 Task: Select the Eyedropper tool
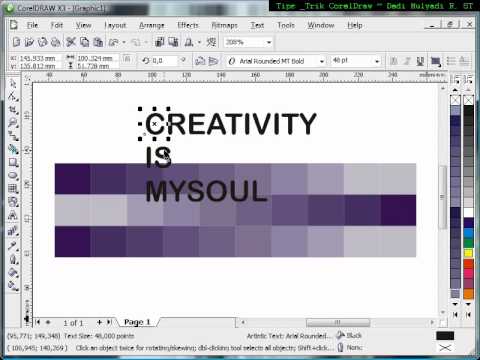coord(13,246)
